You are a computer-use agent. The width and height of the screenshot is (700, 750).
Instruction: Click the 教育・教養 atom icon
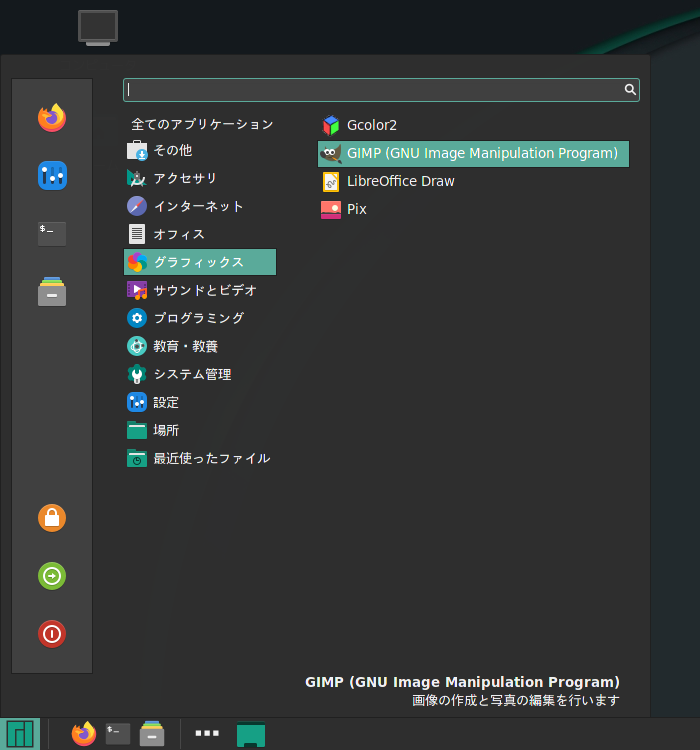(x=137, y=346)
